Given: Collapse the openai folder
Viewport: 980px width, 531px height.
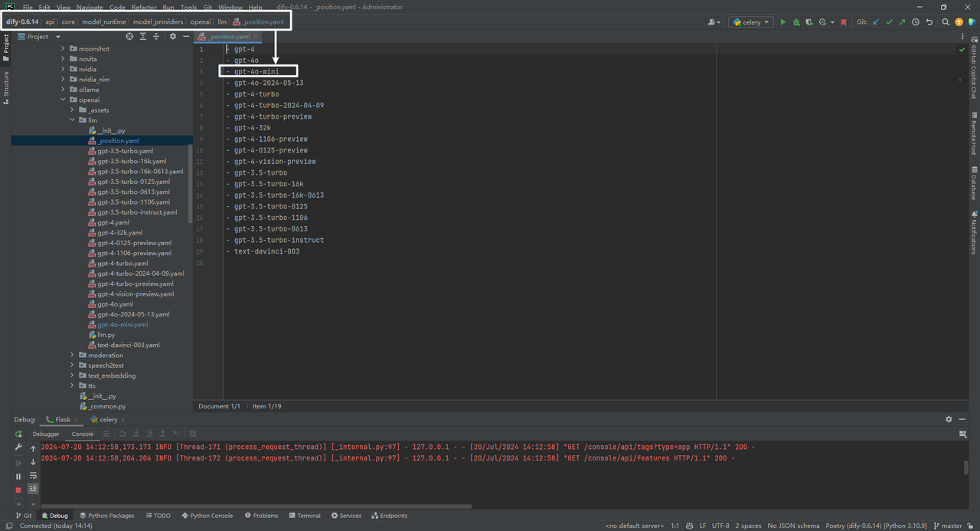Looking at the screenshot, I should pyautogui.click(x=64, y=100).
